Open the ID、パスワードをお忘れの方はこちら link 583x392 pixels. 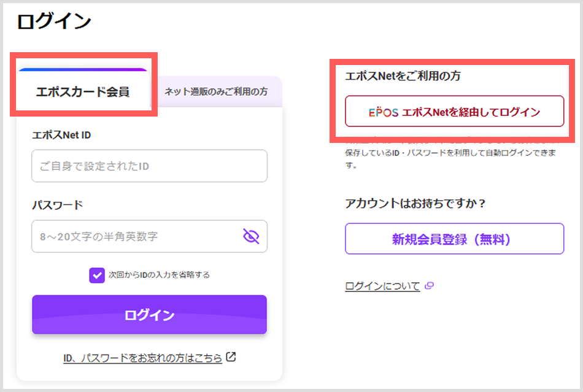click(x=142, y=358)
